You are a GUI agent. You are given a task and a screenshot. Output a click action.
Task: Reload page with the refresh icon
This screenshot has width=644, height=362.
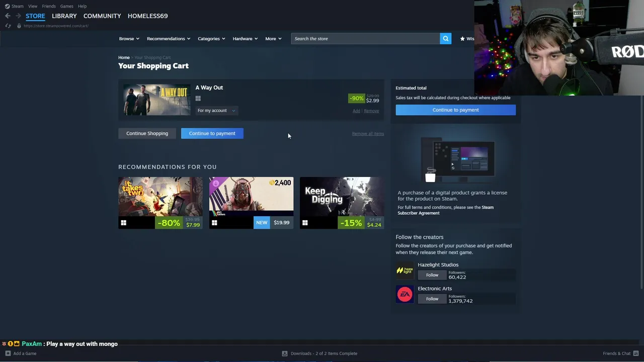8,26
